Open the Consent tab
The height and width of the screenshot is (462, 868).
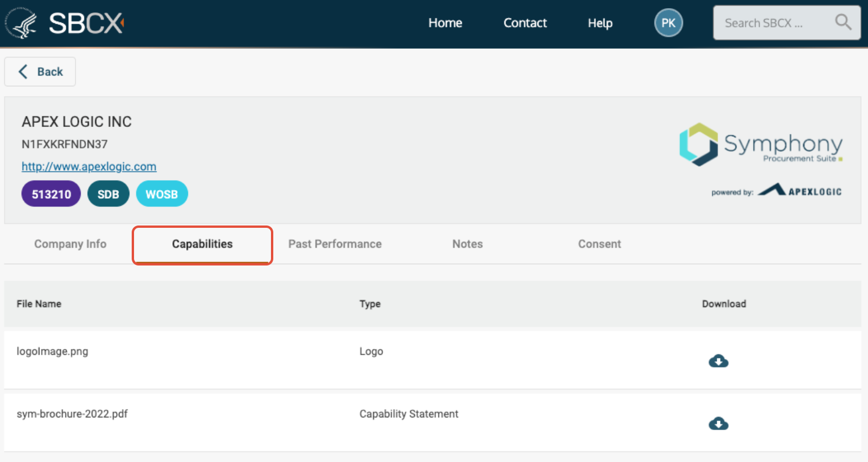pos(599,244)
